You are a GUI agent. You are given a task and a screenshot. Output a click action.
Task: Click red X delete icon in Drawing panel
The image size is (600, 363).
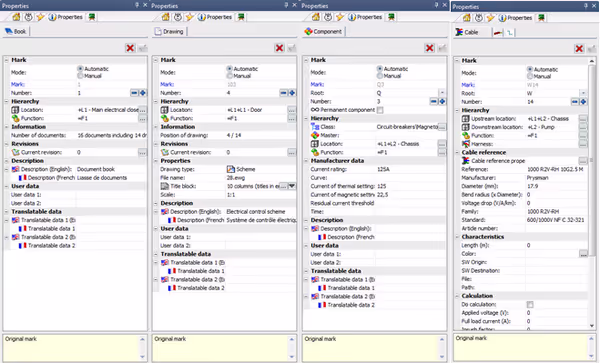click(279, 48)
